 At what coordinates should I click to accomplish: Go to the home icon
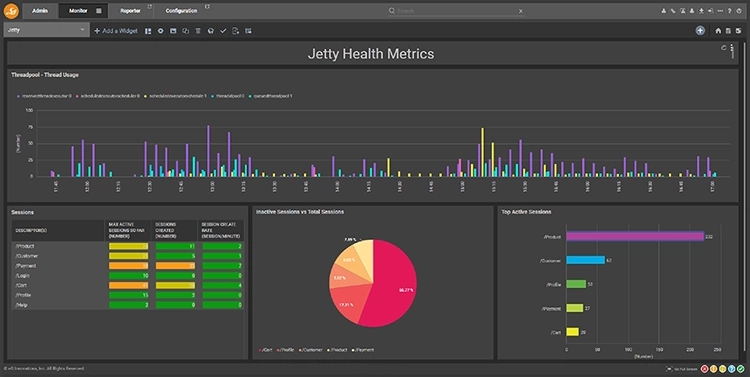point(718,31)
